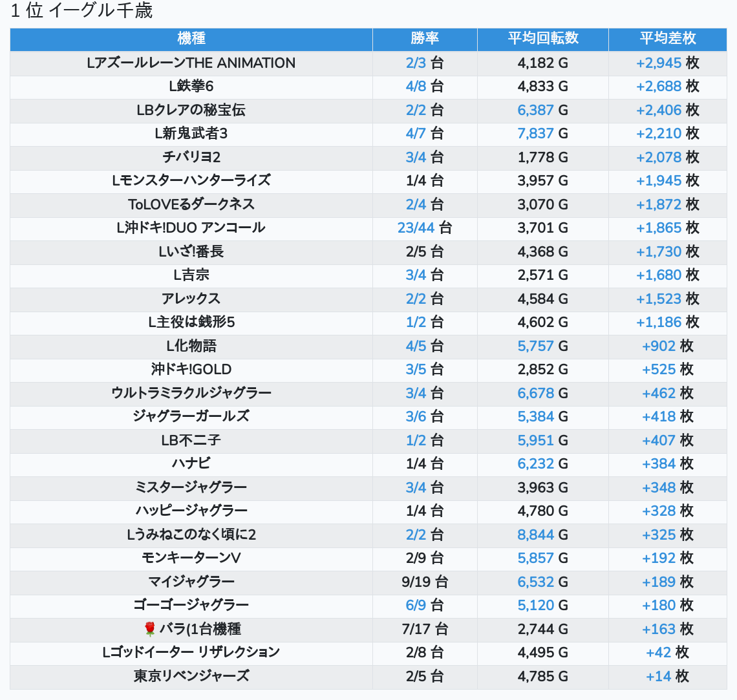
Task: Click the rose icon beside バラ(1台機種
Action: (x=150, y=629)
